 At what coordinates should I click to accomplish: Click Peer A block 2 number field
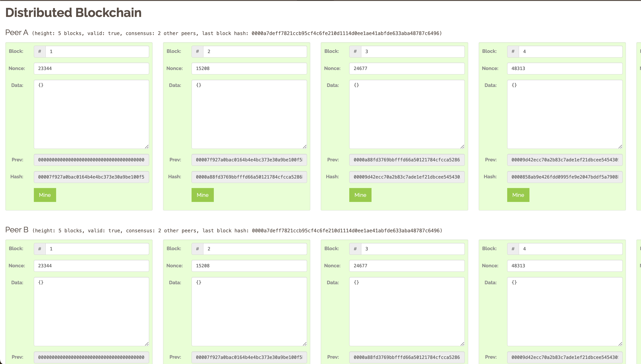click(254, 51)
